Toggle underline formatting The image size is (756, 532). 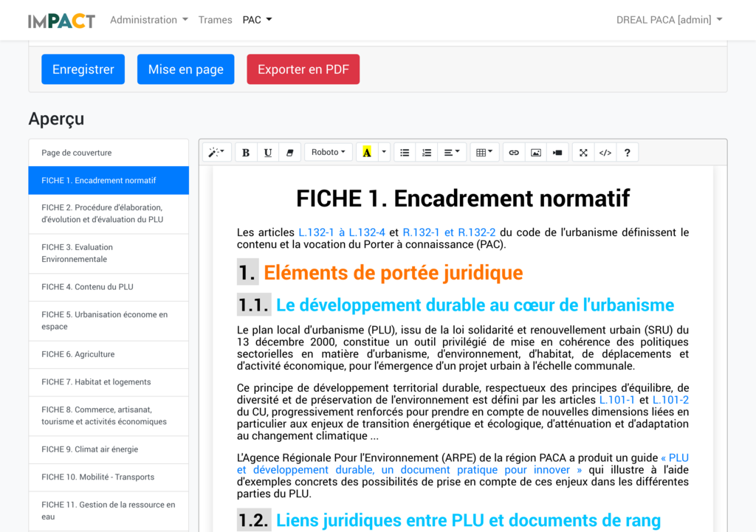click(x=268, y=153)
